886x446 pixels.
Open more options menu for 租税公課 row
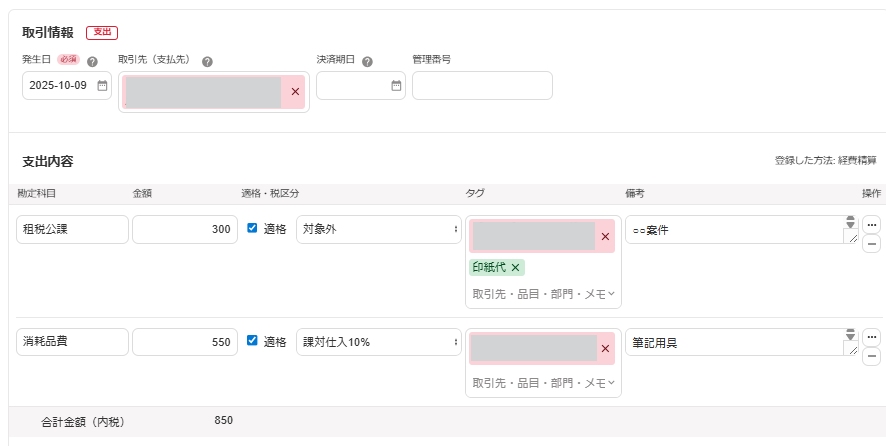point(871,224)
